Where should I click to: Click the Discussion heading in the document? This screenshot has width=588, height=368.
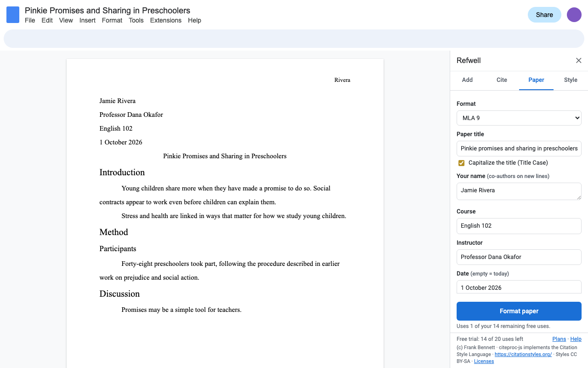pos(120,294)
